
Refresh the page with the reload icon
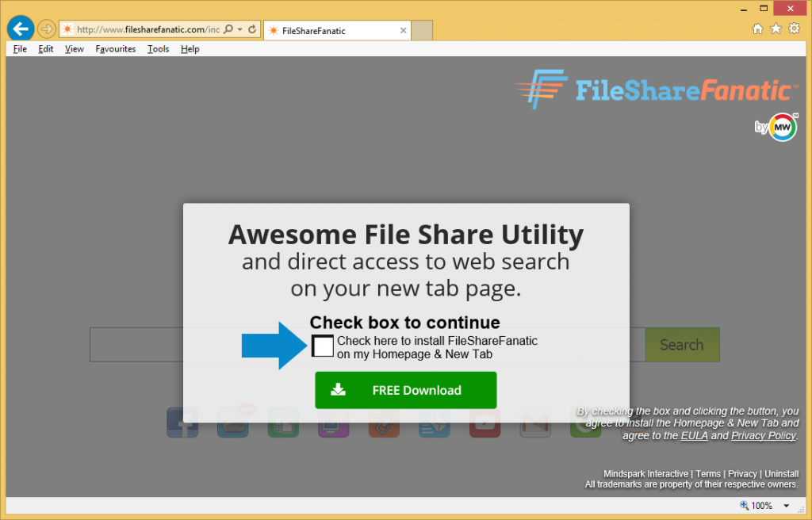pos(252,29)
